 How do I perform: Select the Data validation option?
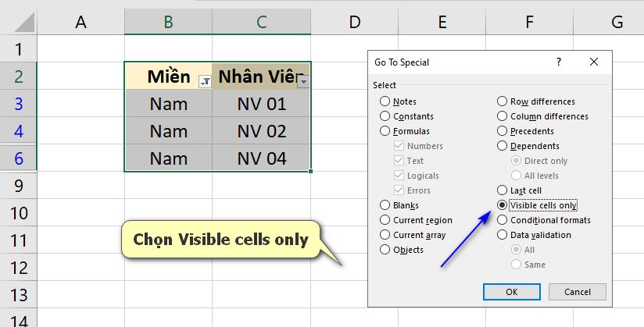click(x=534, y=235)
